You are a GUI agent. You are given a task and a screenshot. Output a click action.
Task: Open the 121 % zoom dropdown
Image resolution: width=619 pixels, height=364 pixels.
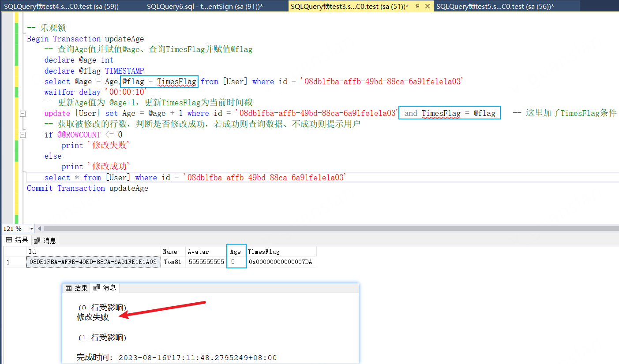pos(31,229)
